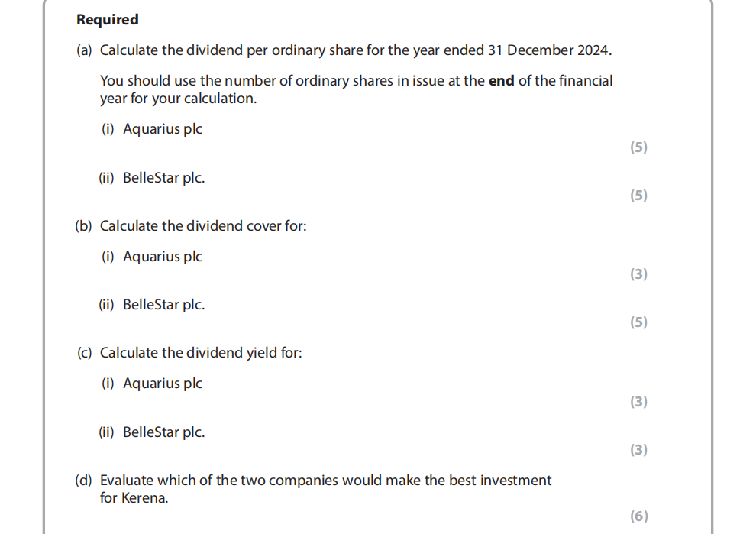Click "BelleStar plc." under the dividend cover question
Image resolution: width=756 pixels, height=534 pixels.
point(163,305)
